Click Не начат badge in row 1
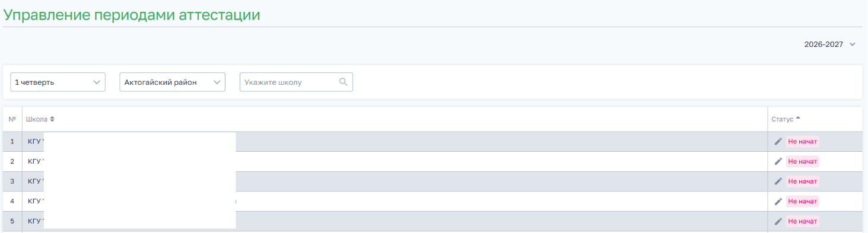This screenshot has width=868, height=233. (x=802, y=141)
